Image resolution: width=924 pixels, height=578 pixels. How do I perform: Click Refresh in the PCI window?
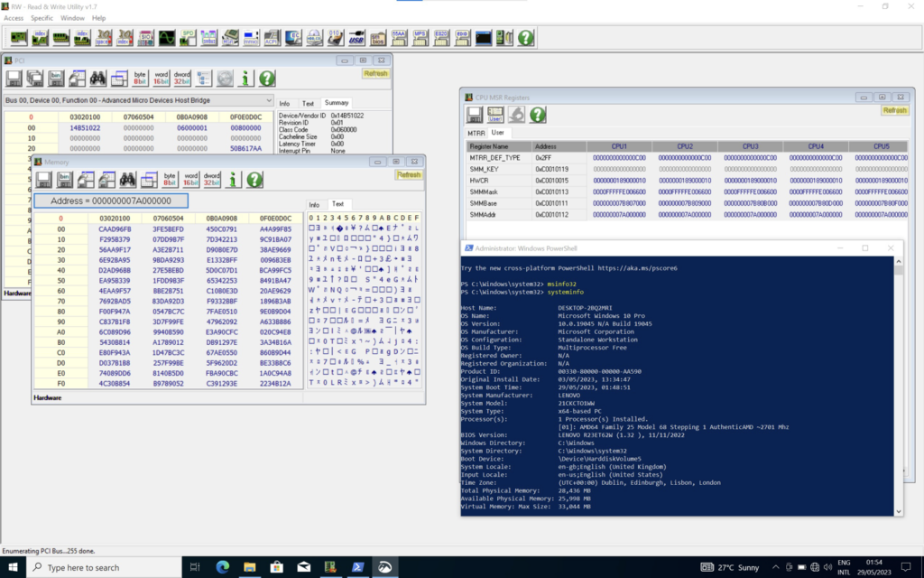point(375,74)
